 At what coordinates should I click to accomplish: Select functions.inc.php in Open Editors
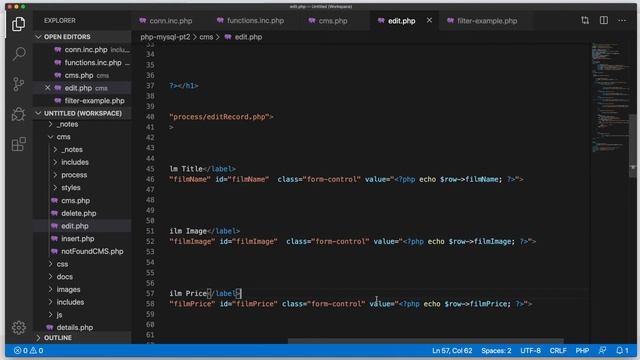click(x=93, y=62)
